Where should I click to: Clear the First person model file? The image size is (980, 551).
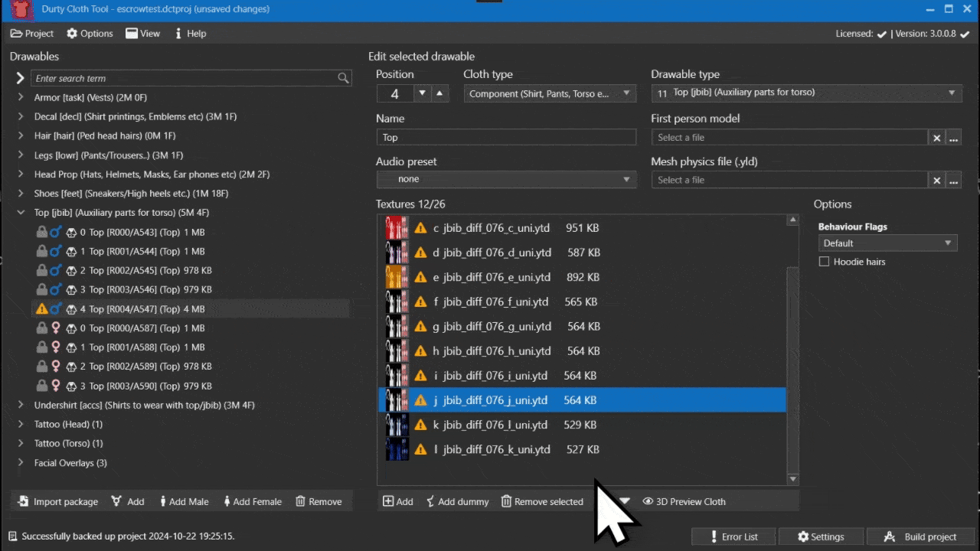936,138
